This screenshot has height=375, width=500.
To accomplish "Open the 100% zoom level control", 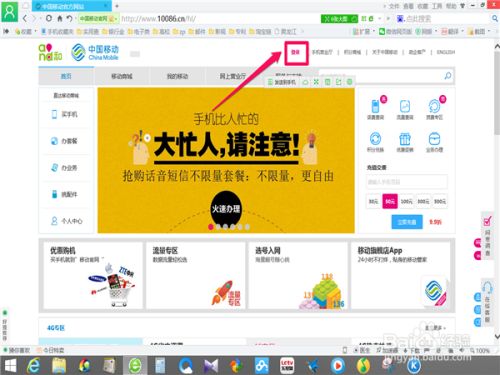I will click(479, 350).
